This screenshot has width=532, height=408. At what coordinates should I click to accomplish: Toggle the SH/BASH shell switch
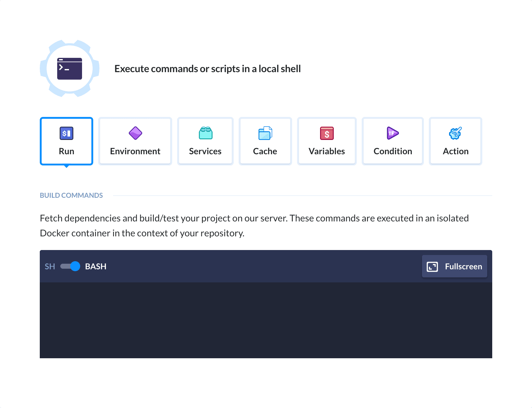coord(70,267)
